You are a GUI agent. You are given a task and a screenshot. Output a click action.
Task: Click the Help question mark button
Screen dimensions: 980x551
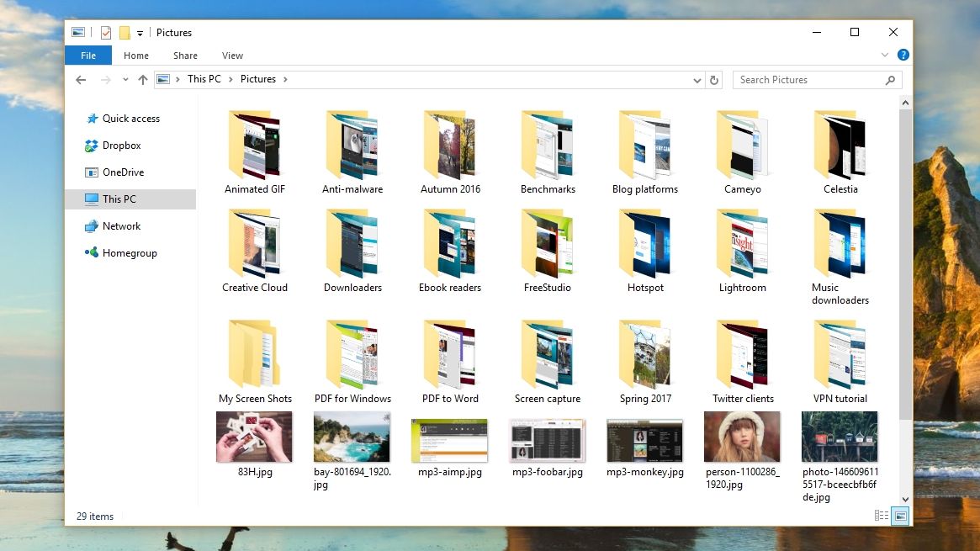[903, 55]
